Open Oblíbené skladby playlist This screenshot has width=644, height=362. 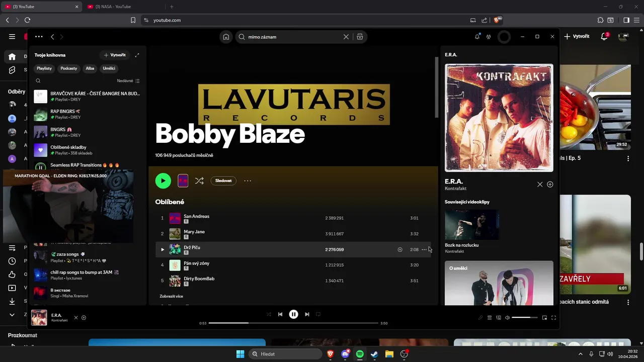click(x=87, y=150)
